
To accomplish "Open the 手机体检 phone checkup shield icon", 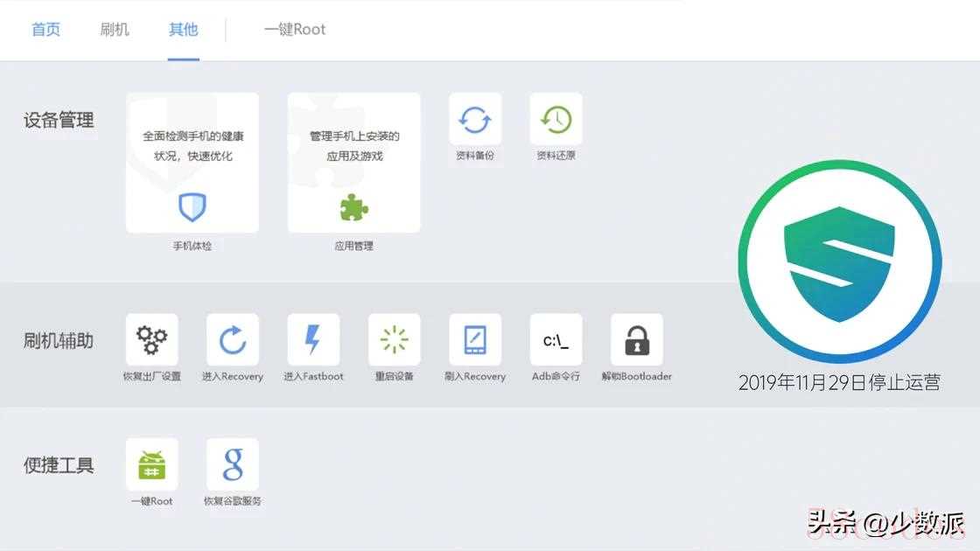I will (192, 207).
